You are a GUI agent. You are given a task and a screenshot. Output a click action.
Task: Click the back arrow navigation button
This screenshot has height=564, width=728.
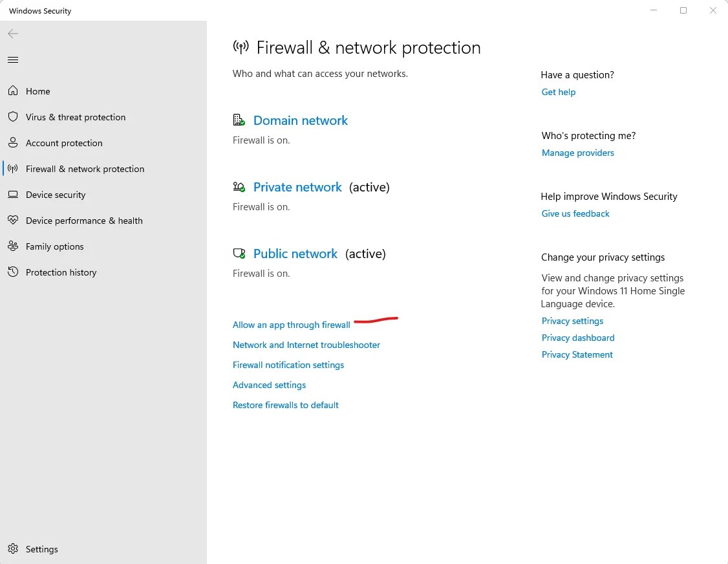[x=13, y=34]
